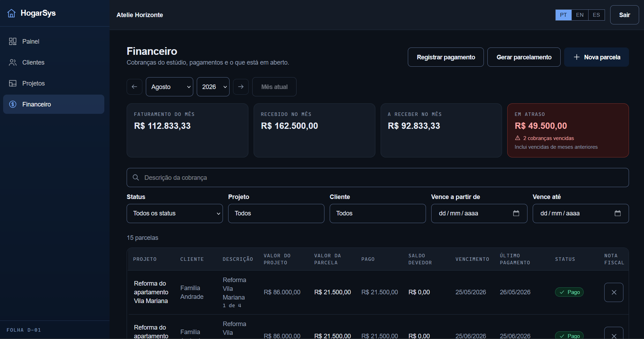Go to next month with right arrow

(x=241, y=87)
